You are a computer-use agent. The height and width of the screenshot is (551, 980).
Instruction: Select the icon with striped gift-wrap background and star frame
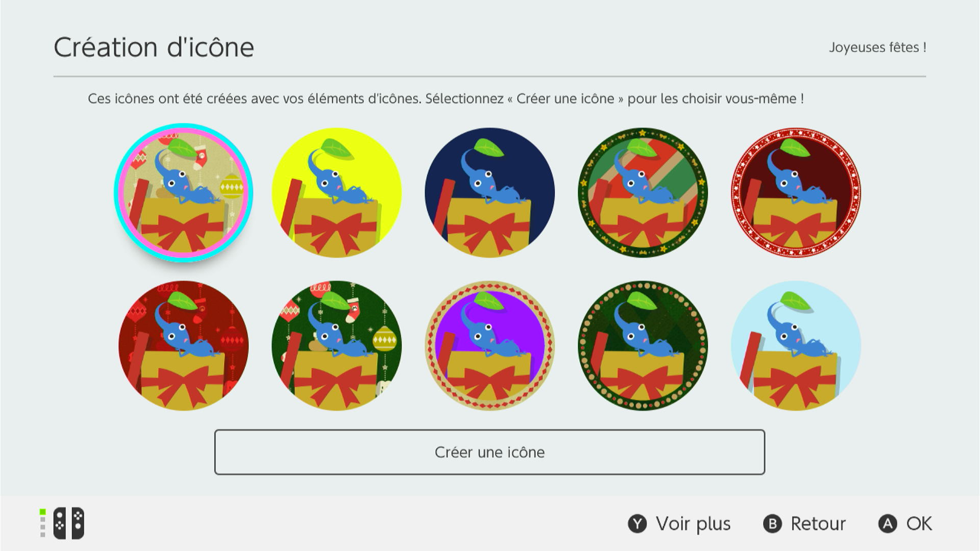643,193
